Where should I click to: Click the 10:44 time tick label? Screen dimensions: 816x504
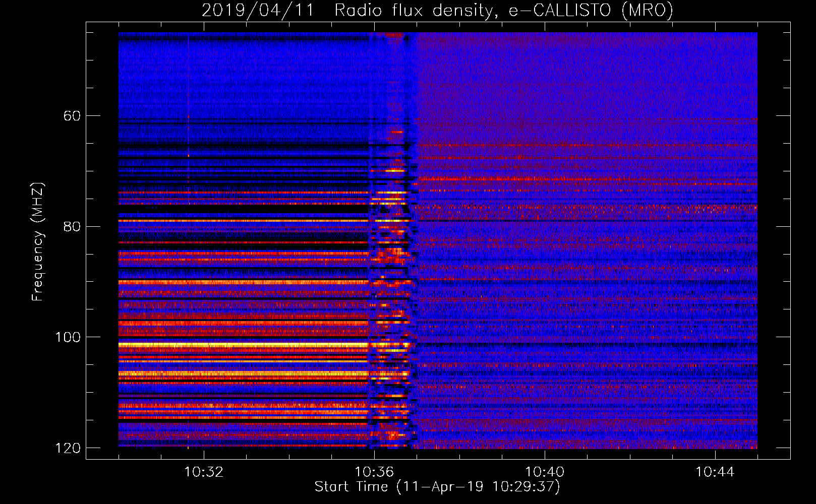point(715,472)
